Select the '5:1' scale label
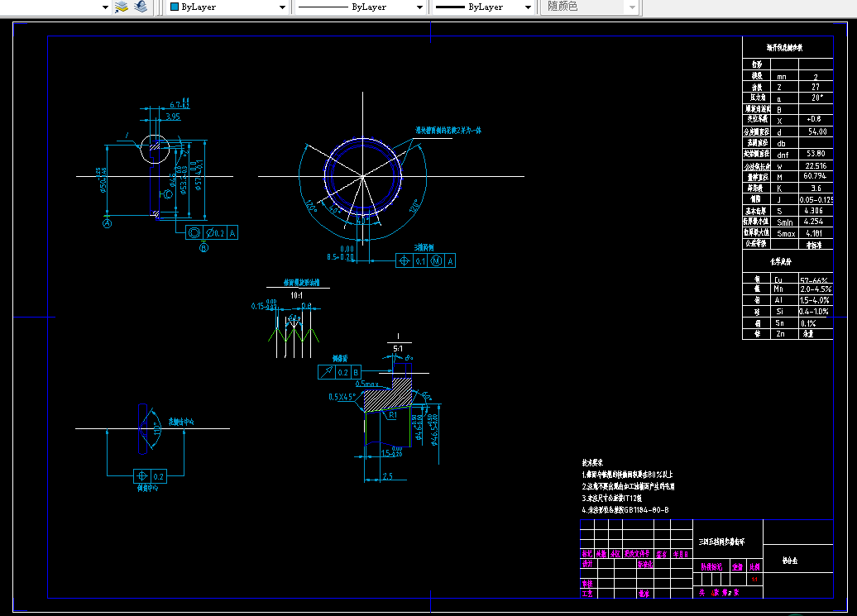This screenshot has height=616, width=857. (x=398, y=348)
